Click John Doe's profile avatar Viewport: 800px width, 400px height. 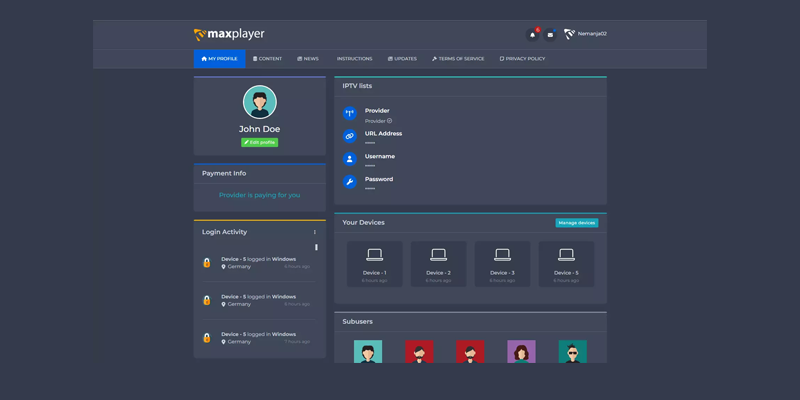[x=260, y=102]
